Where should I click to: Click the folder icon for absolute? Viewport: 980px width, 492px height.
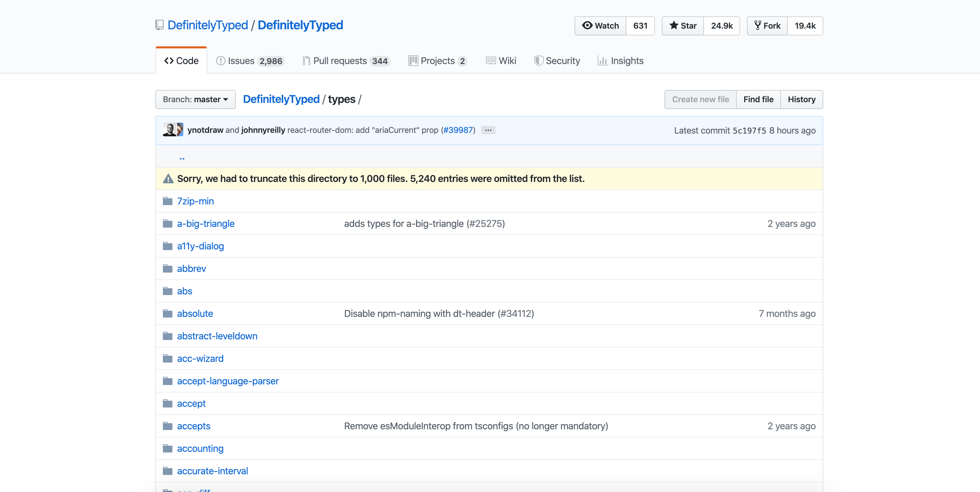pos(167,313)
